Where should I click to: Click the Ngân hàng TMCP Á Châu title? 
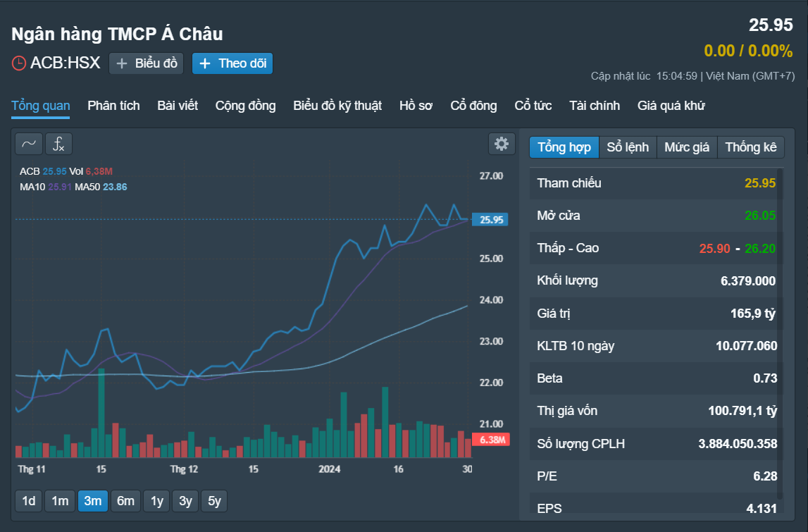tap(117, 34)
